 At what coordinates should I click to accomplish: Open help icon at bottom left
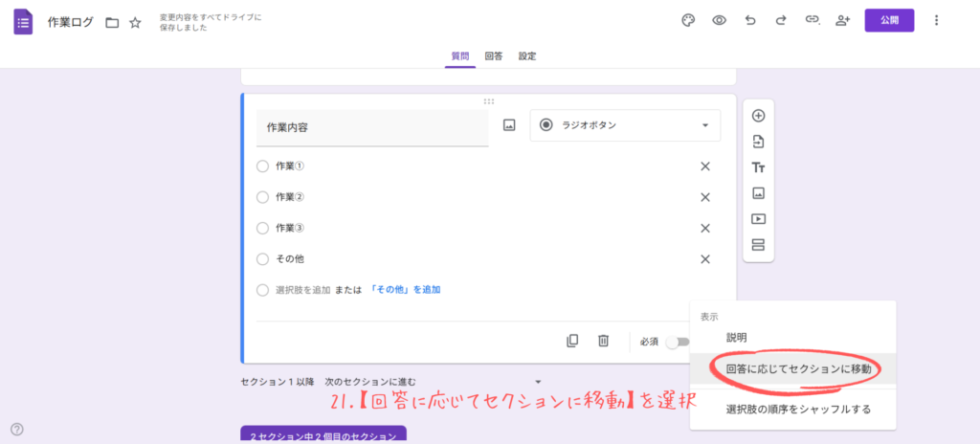pos(17,429)
